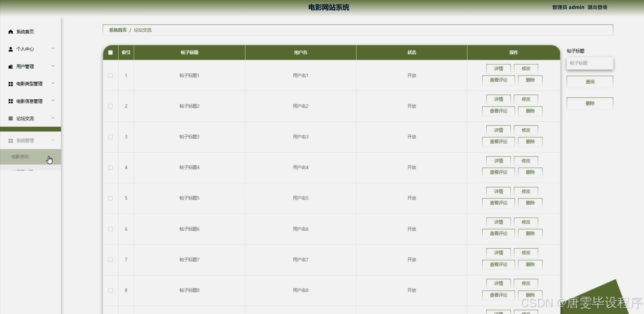This screenshot has width=644, height=314.
Task: Open the 用户管理 sidebar menu
Action: (30, 67)
